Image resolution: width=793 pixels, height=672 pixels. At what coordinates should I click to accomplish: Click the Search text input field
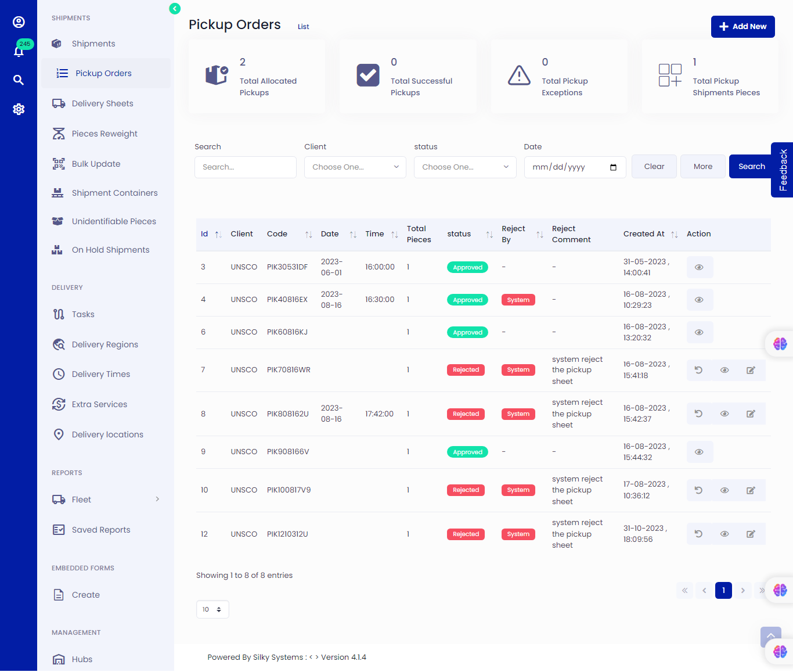(245, 167)
